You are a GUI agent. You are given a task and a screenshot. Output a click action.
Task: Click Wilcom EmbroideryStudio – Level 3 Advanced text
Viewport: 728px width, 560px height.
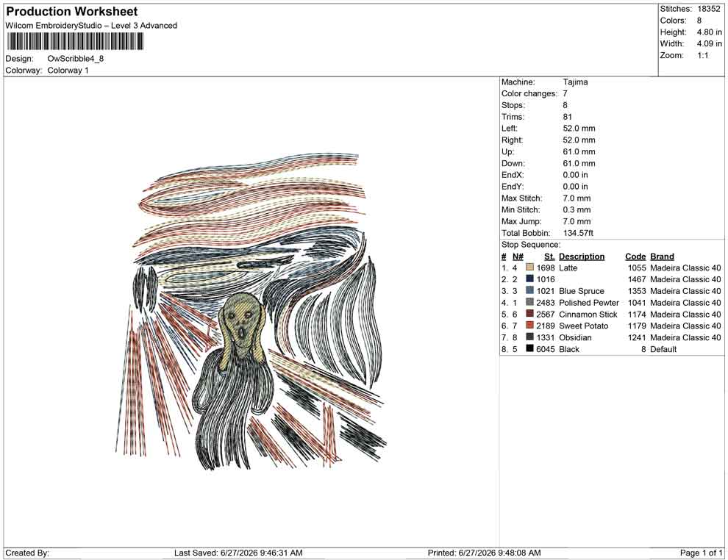pyautogui.click(x=91, y=26)
